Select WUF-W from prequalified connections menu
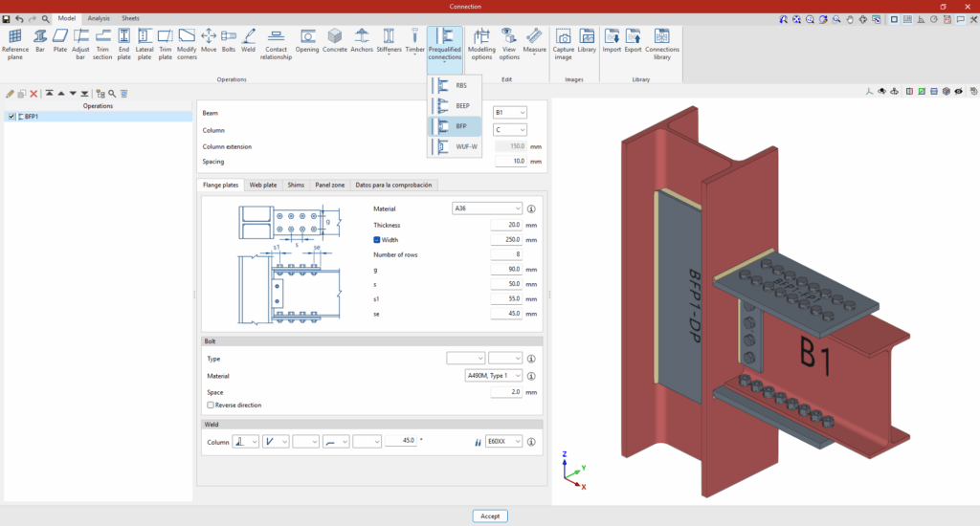The height and width of the screenshot is (526, 980). tap(457, 146)
